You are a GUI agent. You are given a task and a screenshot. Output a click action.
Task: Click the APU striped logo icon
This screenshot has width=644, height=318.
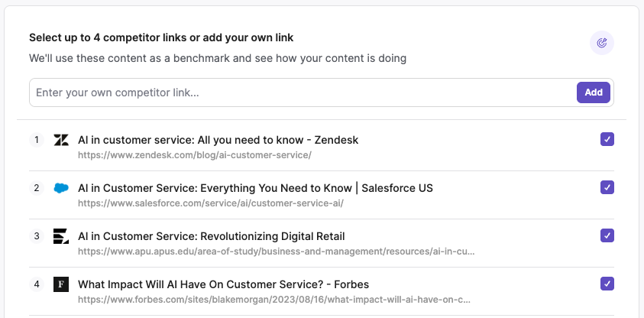click(61, 236)
